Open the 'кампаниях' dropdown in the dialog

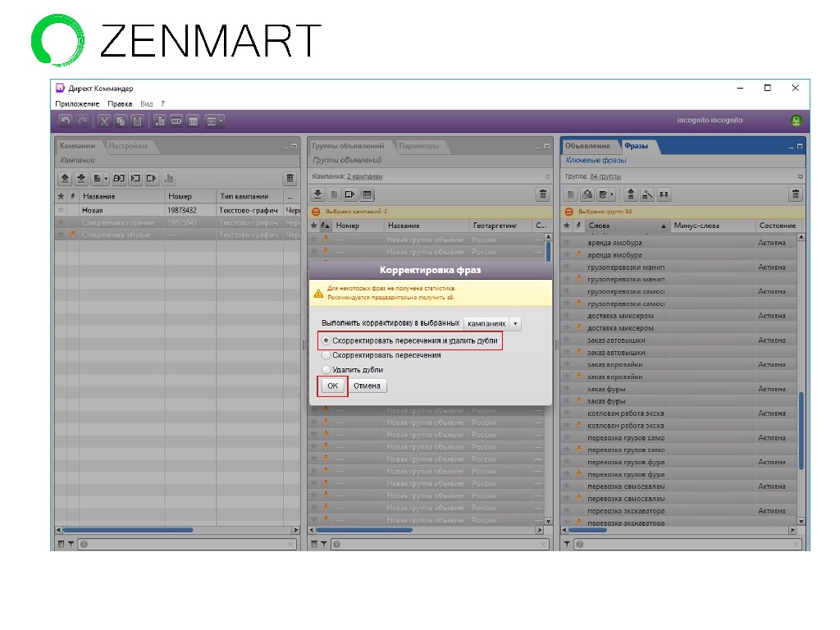click(x=492, y=323)
